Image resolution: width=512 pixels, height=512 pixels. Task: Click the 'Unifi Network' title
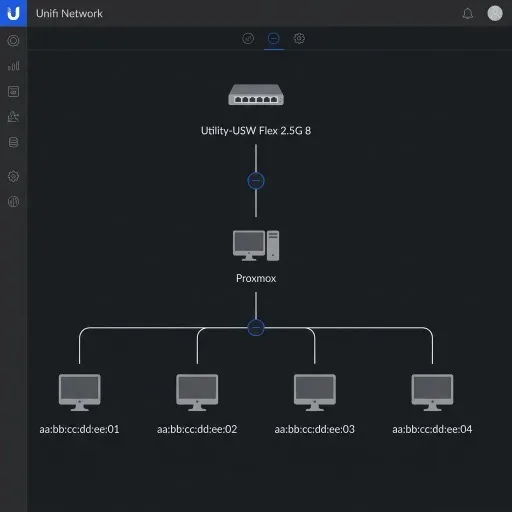[69, 14]
